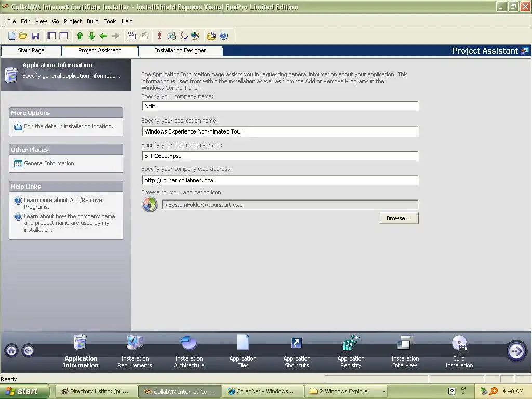The width and height of the screenshot is (532, 399).
Task: Open Installation Architecture step
Action: [x=189, y=352]
